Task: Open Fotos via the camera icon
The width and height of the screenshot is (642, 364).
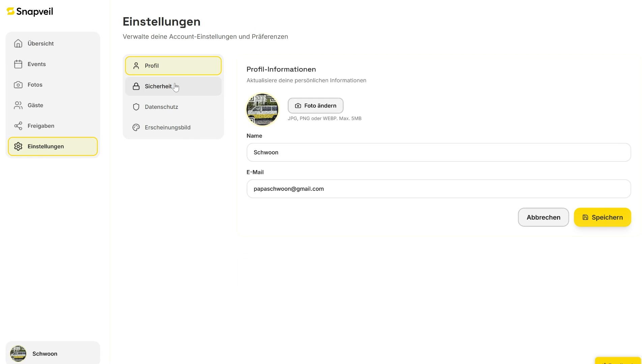Action: point(18,85)
